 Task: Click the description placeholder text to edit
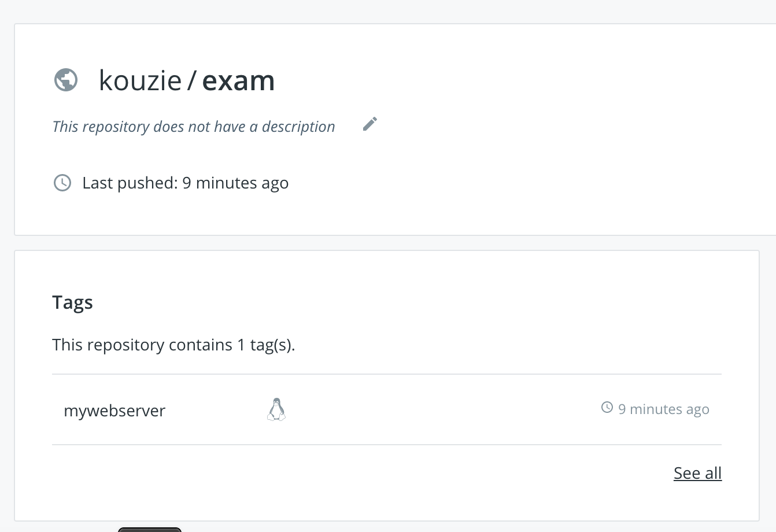194,126
